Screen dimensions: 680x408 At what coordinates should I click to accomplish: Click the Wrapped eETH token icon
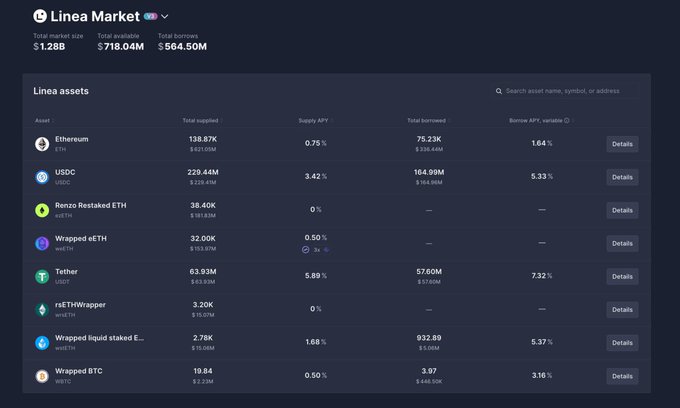pos(42,243)
